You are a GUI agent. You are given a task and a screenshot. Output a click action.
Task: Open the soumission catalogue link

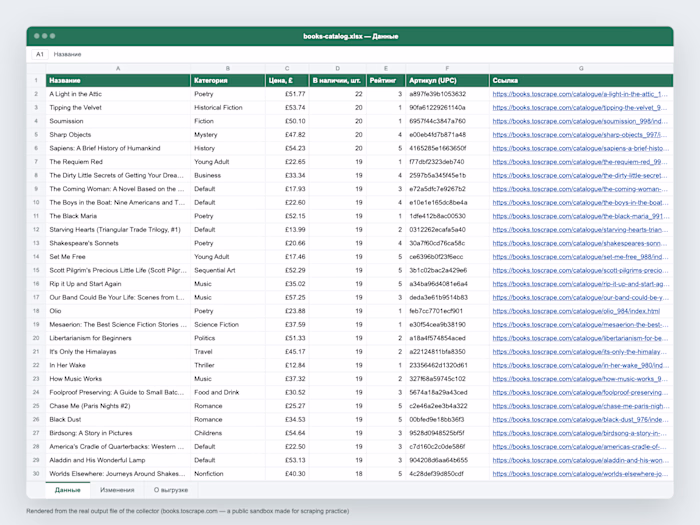(x=580, y=121)
